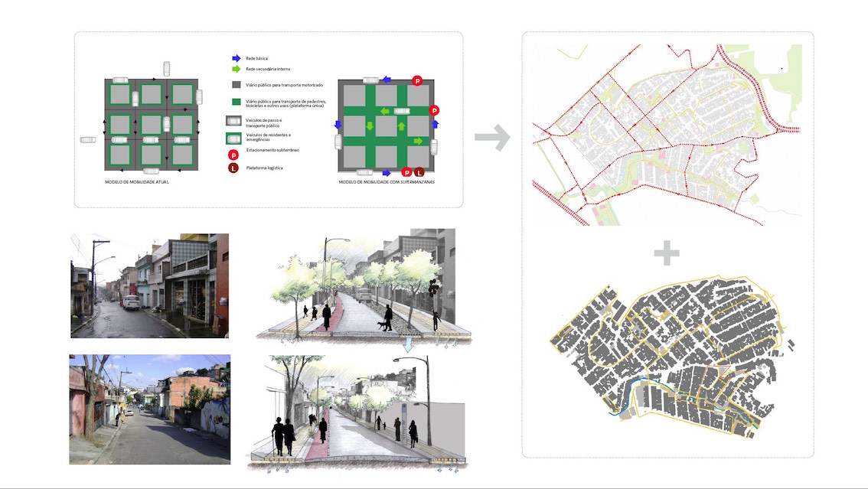Click the large gray right arrow
This screenshot has width=868, height=489.
491,139
